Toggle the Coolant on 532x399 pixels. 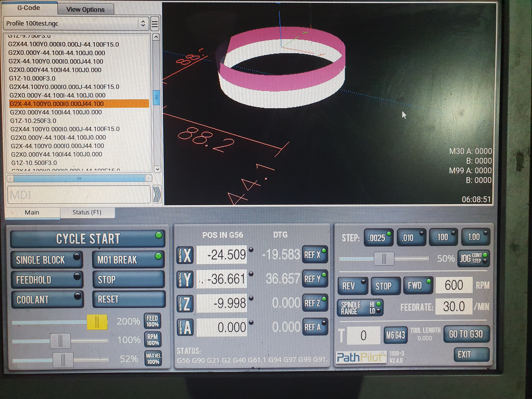tap(47, 299)
